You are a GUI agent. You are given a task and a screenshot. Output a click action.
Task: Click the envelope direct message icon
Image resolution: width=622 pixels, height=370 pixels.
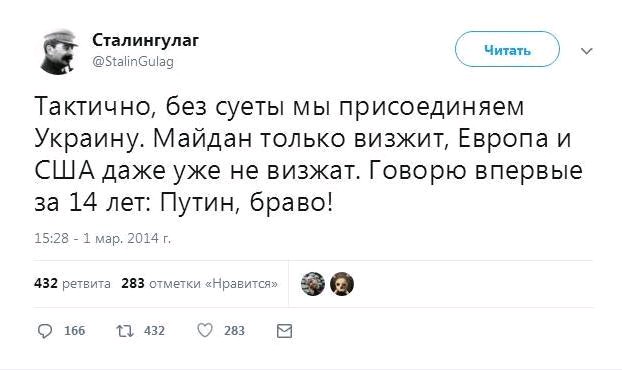284,331
